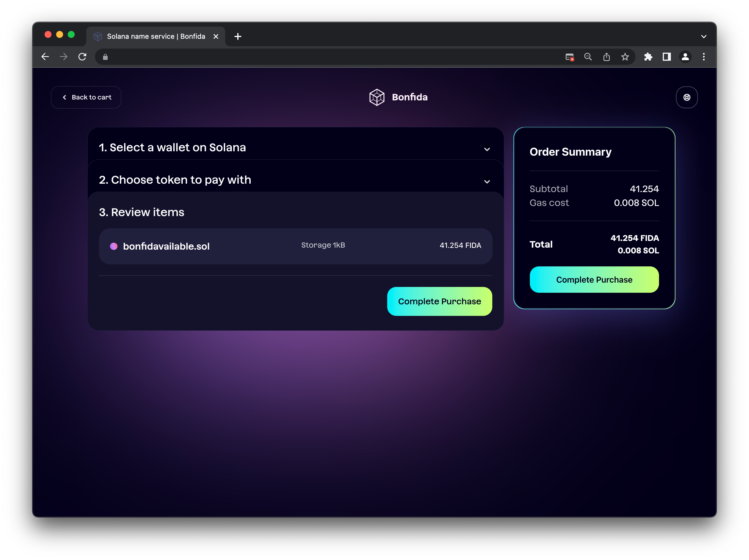Select the bonfidavailable.sol item name
749x560 pixels.
click(x=166, y=246)
